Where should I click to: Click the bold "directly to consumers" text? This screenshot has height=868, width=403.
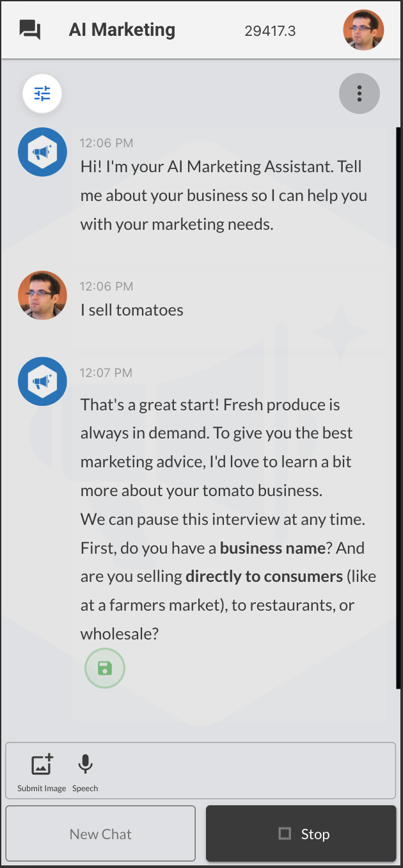point(264,576)
